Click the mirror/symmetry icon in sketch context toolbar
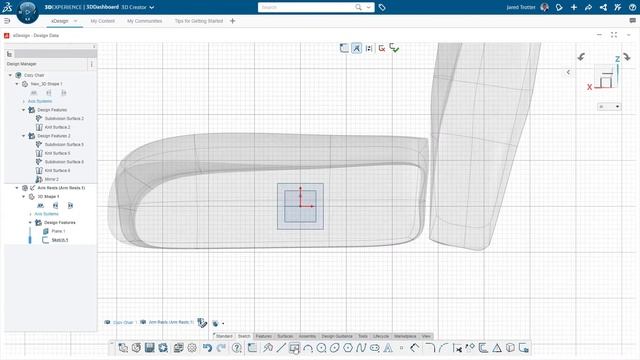This screenshot has width=640, height=360. 369,48
